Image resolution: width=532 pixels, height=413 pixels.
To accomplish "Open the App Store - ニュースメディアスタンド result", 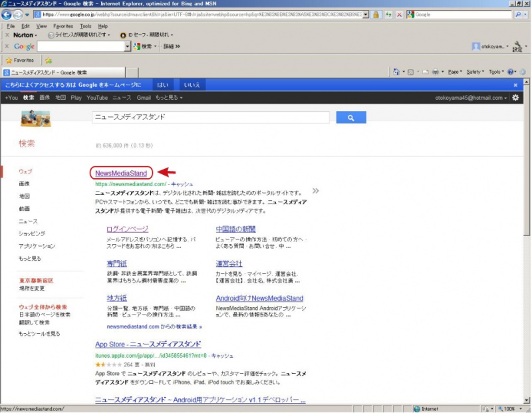I will click(148, 344).
